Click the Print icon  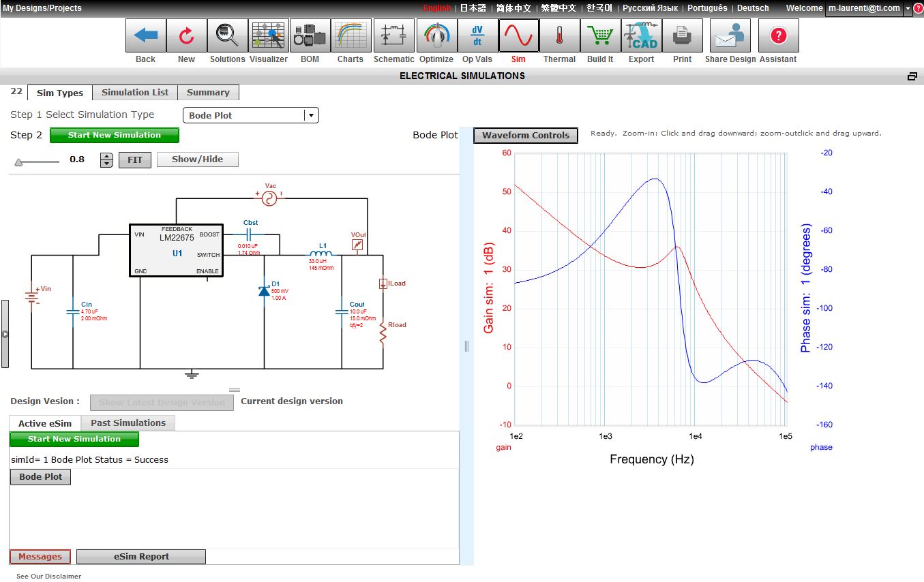pyautogui.click(x=682, y=35)
